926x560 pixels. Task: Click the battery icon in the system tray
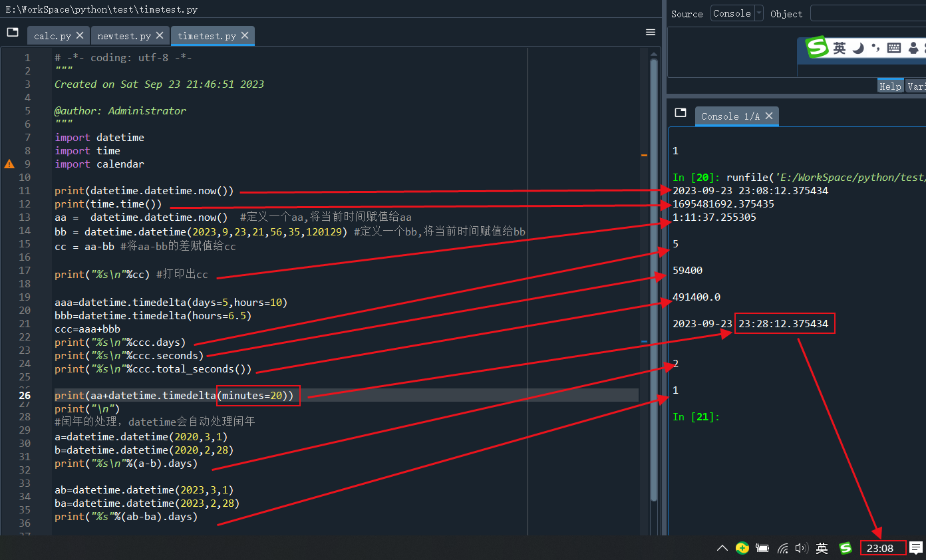coord(762,548)
